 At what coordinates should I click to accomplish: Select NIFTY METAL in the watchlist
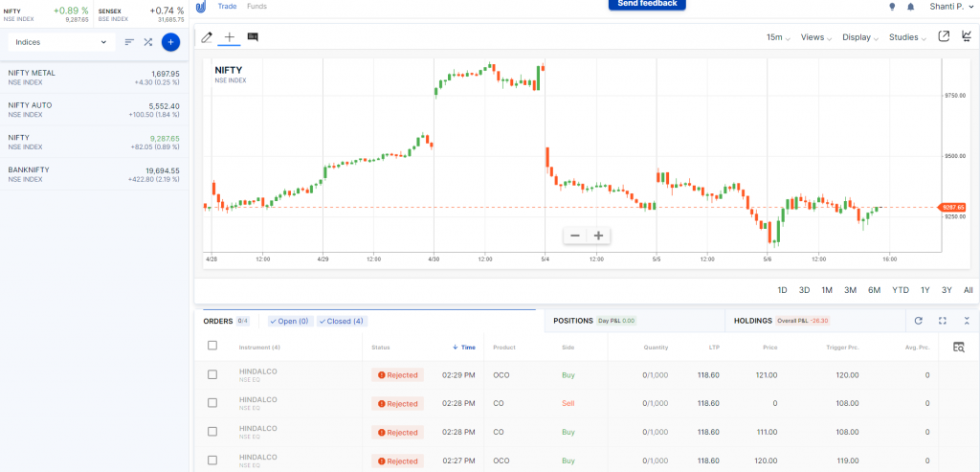tap(94, 78)
